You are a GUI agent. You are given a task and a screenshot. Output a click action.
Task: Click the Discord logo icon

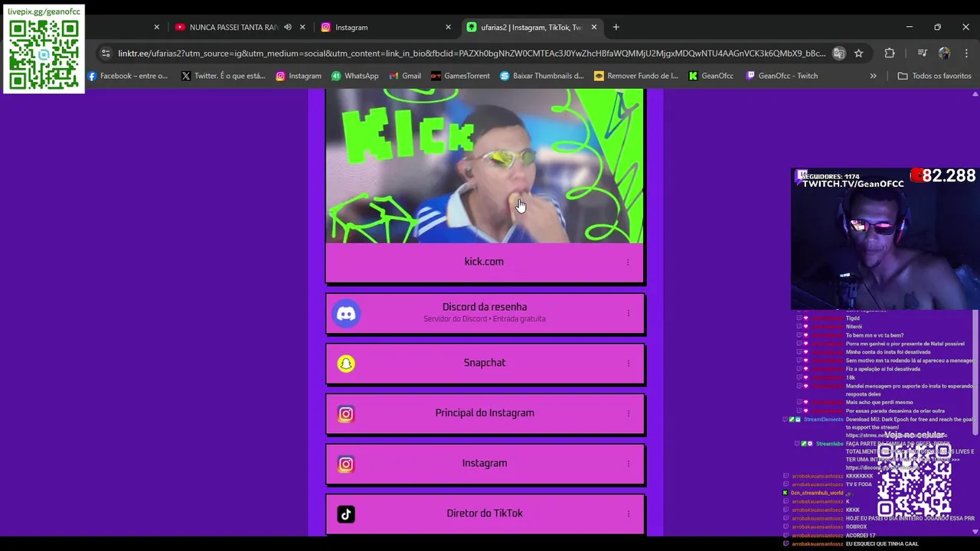click(x=346, y=314)
